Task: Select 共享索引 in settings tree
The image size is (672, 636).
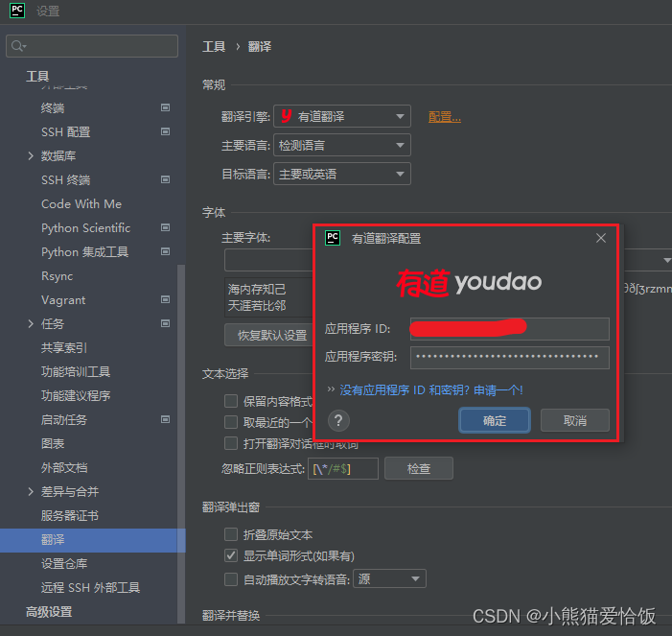Action: (x=64, y=348)
